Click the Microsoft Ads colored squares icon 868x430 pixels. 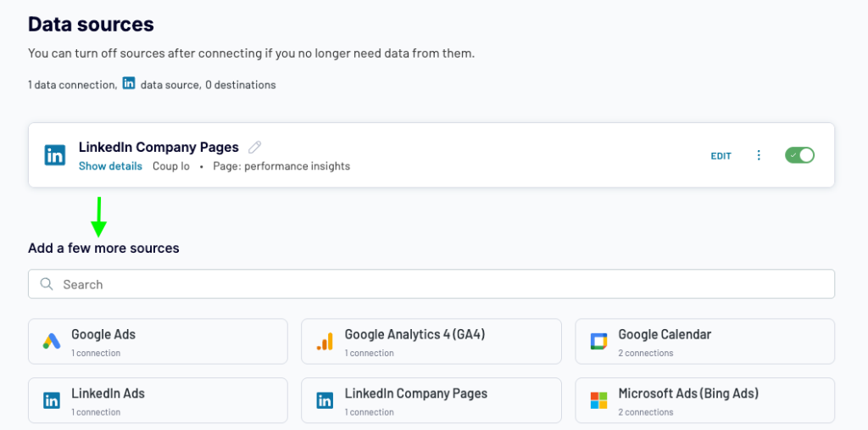tap(598, 400)
